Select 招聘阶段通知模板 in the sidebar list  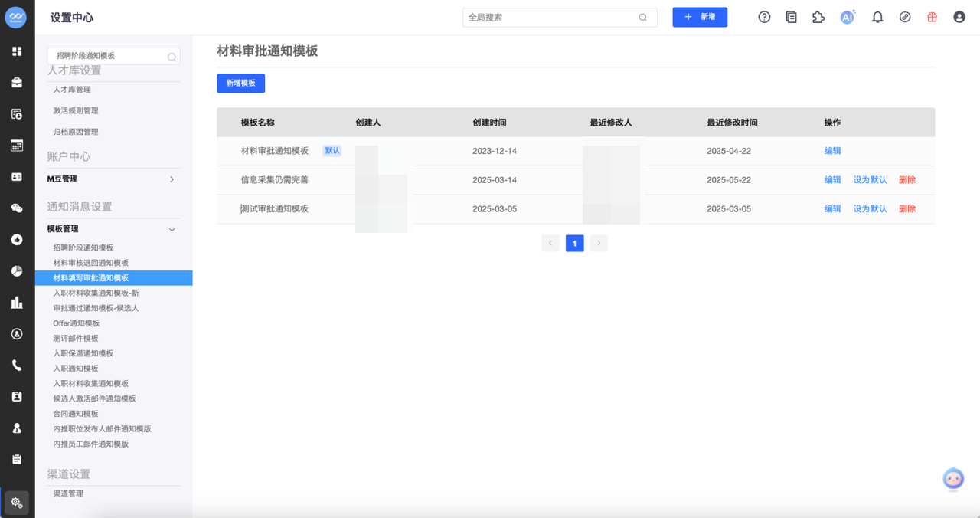tap(83, 248)
